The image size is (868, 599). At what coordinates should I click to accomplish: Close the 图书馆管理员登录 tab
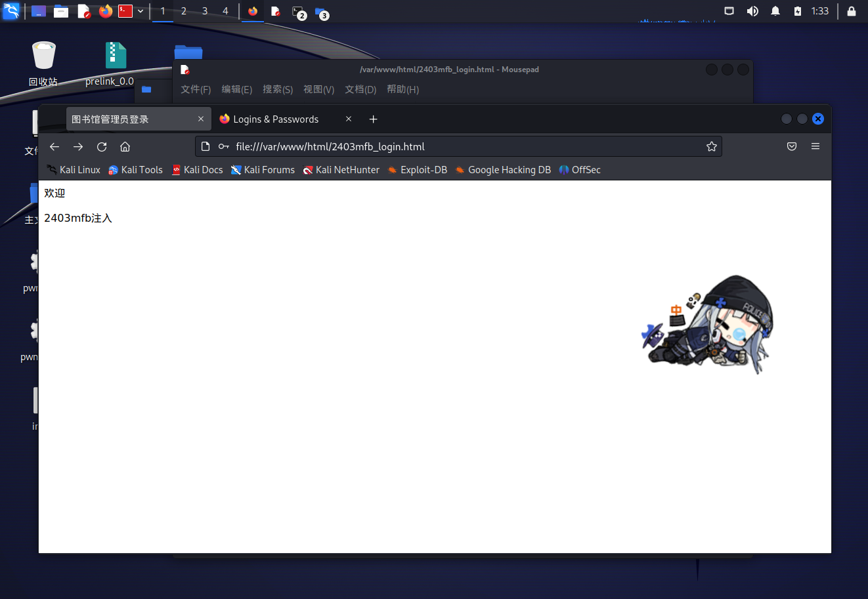point(201,119)
